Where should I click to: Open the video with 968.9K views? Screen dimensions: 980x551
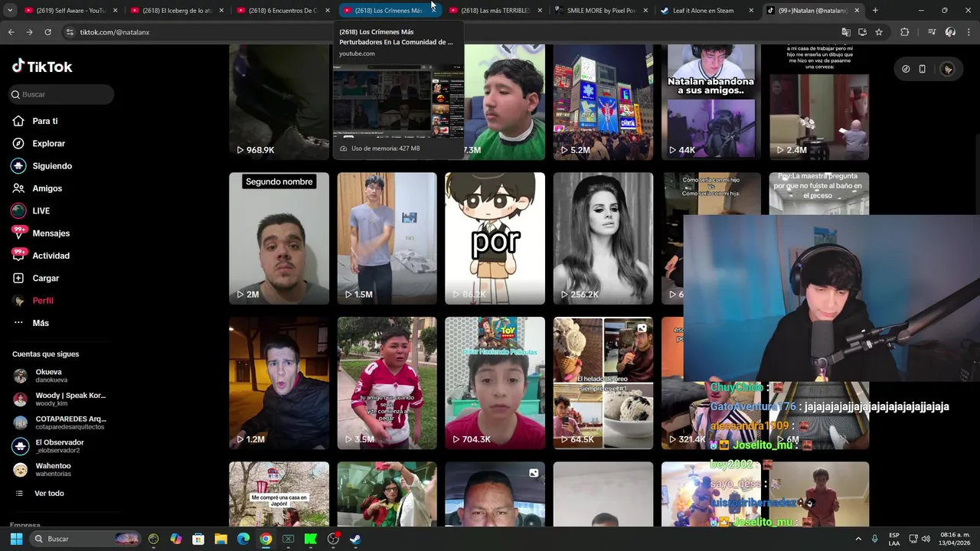click(279, 102)
